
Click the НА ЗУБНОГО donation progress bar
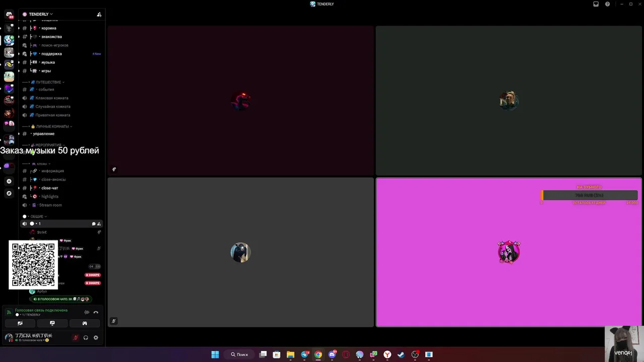[x=589, y=195]
